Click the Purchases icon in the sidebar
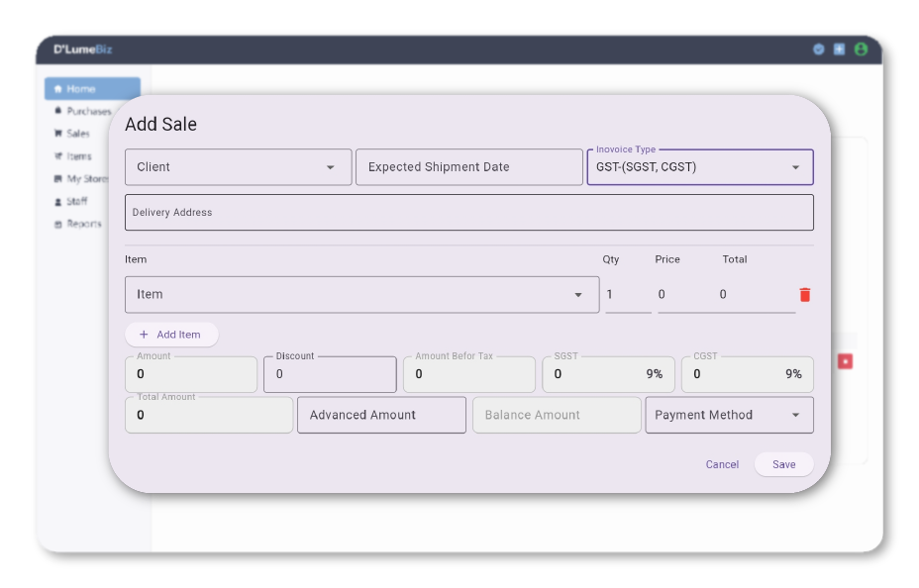Viewport: 919px width, 588px height. click(x=58, y=111)
